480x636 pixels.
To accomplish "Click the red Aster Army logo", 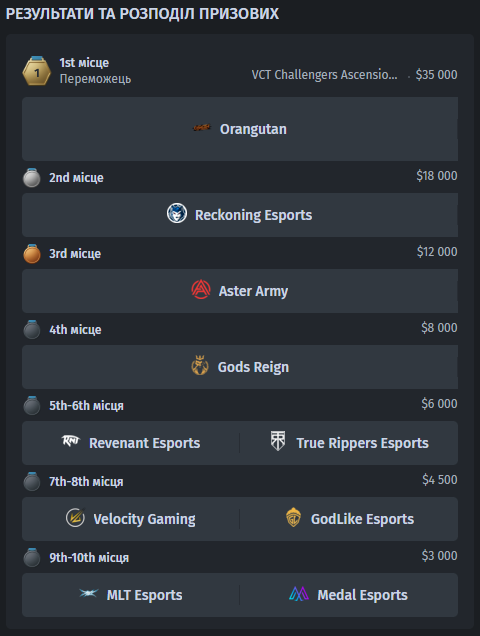I will pyautogui.click(x=201, y=290).
